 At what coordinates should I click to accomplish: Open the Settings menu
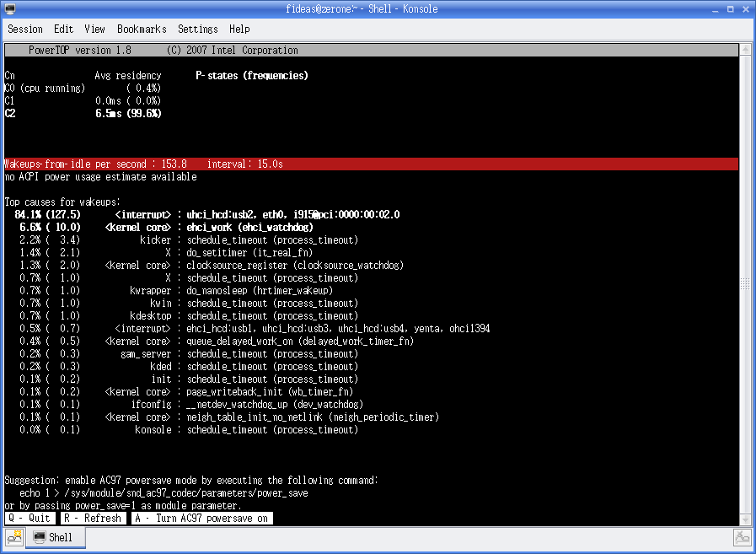coord(198,29)
